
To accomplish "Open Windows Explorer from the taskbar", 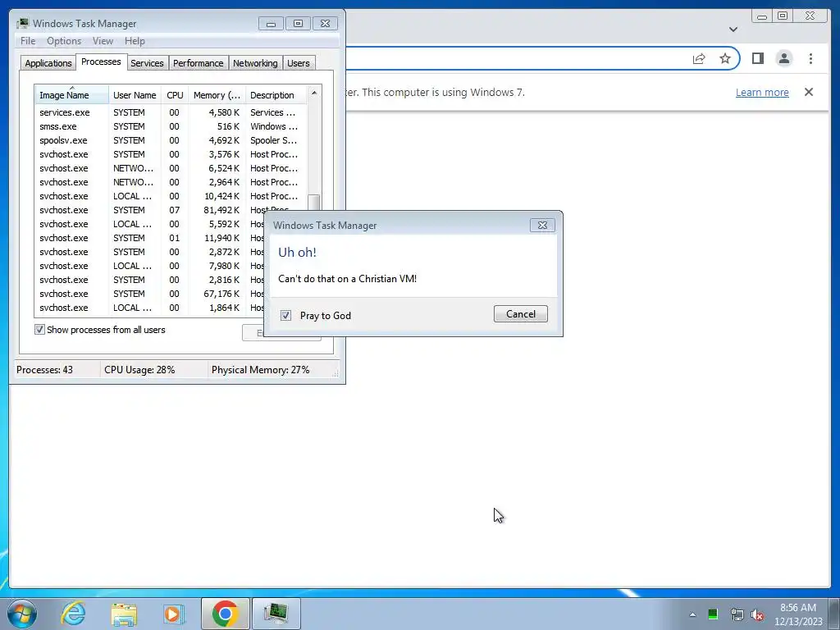I will coord(124,614).
